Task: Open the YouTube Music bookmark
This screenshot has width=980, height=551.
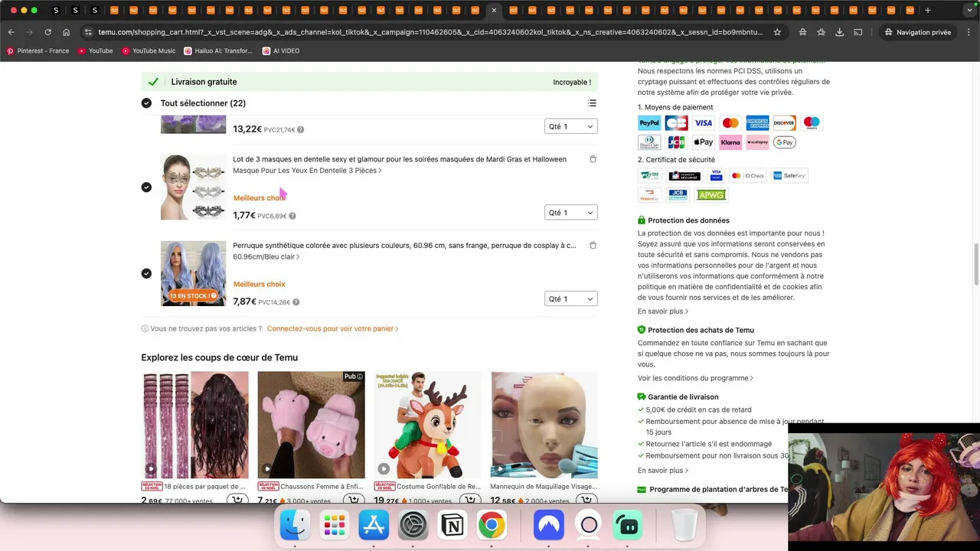Action: click(x=149, y=51)
